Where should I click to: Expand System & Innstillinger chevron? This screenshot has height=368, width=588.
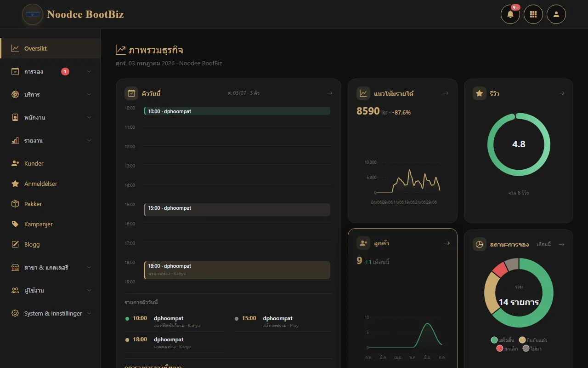pos(89,313)
